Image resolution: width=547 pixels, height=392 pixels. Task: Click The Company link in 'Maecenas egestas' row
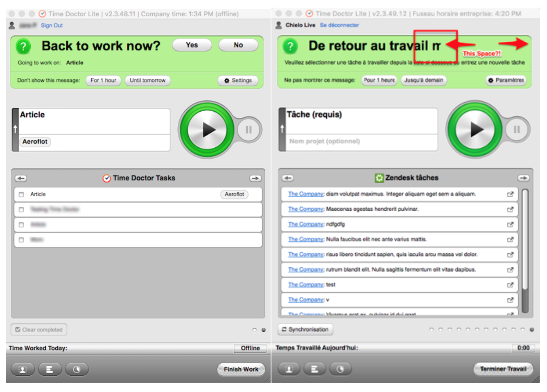(306, 209)
